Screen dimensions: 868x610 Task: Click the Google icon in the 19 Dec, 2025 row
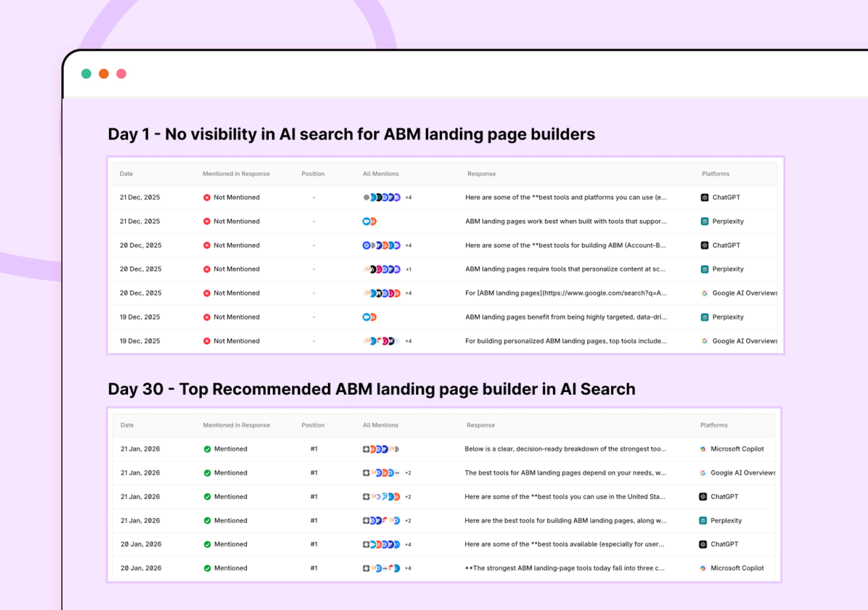click(704, 341)
